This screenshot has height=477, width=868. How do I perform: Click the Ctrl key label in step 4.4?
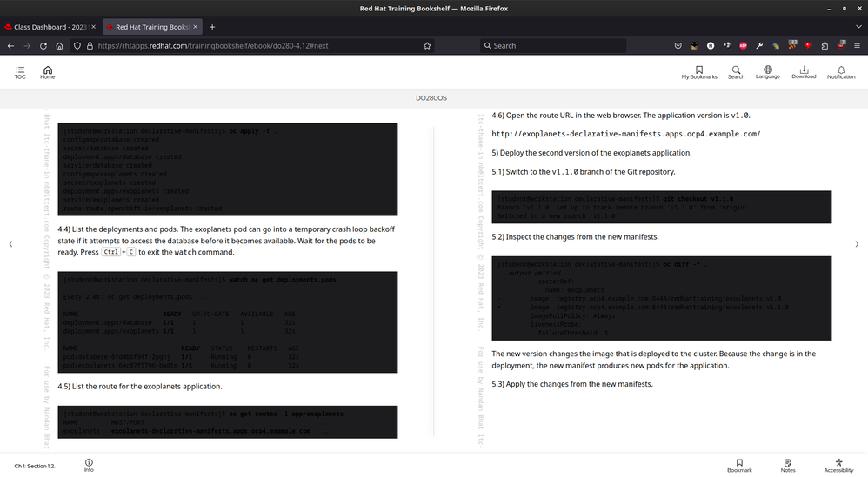110,252
